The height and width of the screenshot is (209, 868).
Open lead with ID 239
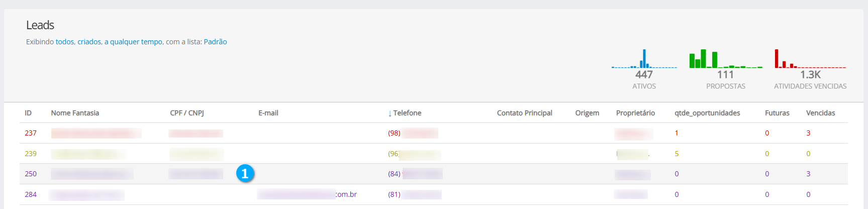(31, 154)
